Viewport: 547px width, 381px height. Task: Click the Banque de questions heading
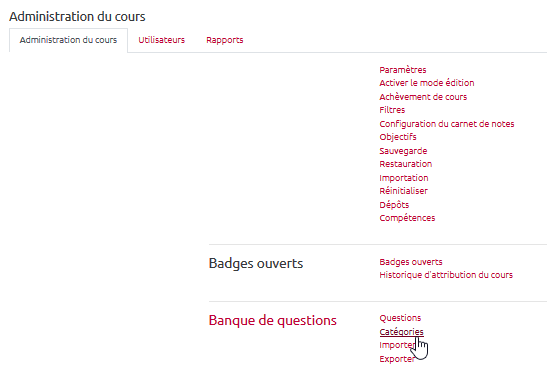pyautogui.click(x=272, y=320)
